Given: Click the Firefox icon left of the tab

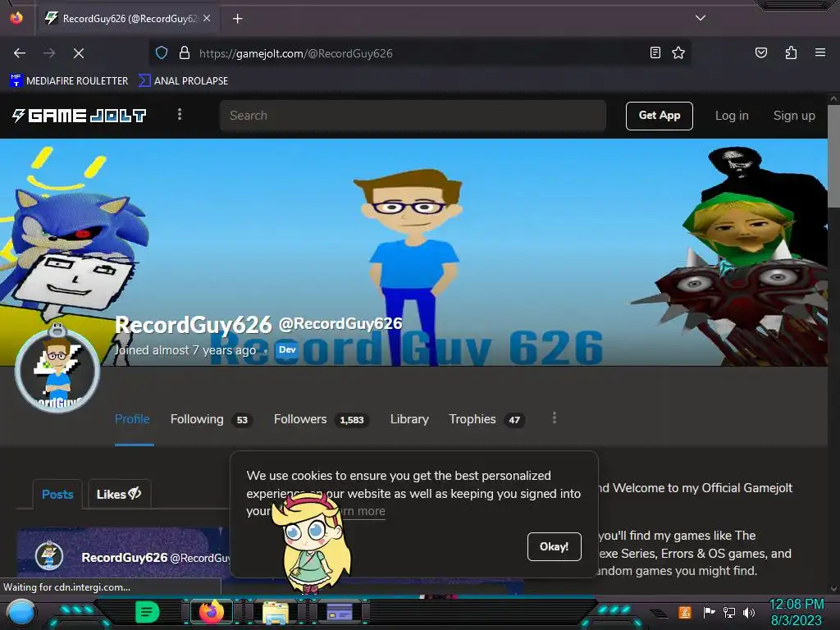Looking at the screenshot, I should [x=16, y=18].
